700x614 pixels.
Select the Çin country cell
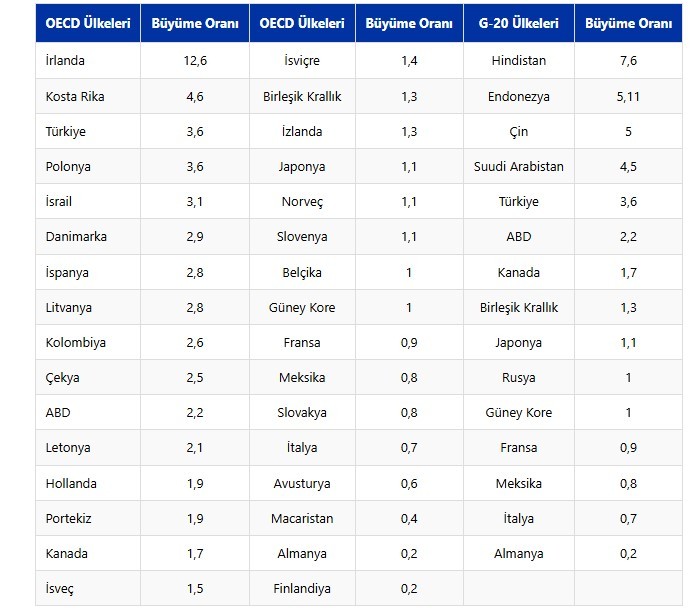coord(518,132)
